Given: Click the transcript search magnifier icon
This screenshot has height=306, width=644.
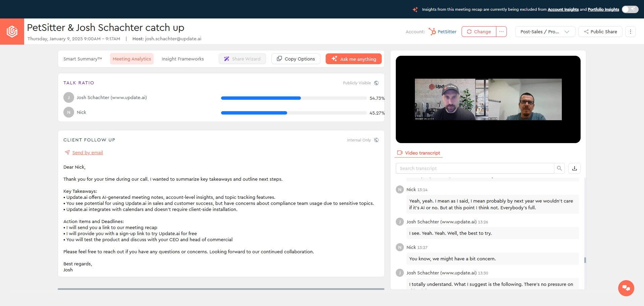Looking at the screenshot, I should pyautogui.click(x=559, y=168).
